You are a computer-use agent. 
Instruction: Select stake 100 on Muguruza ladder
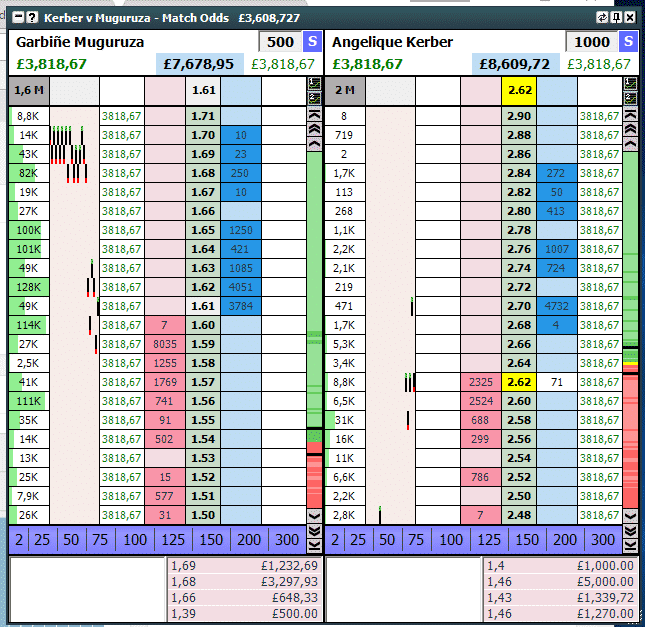135,539
